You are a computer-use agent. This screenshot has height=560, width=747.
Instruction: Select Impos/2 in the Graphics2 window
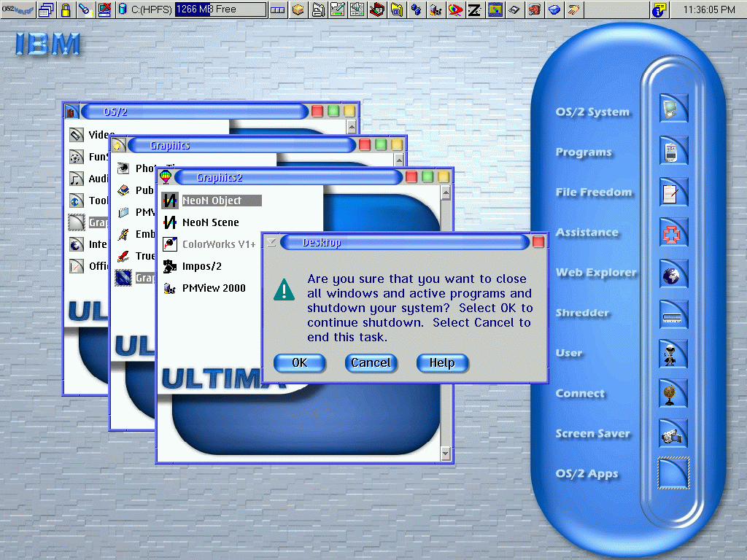point(201,266)
